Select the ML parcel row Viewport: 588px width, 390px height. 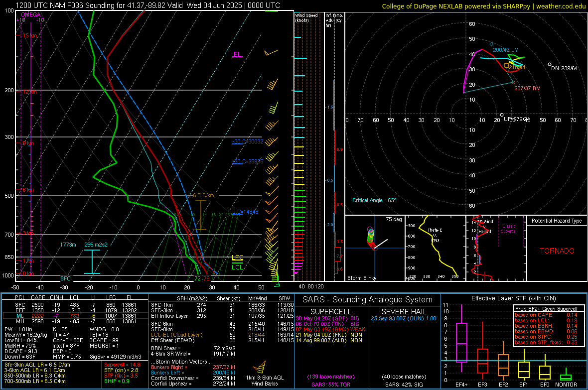pos(75,316)
